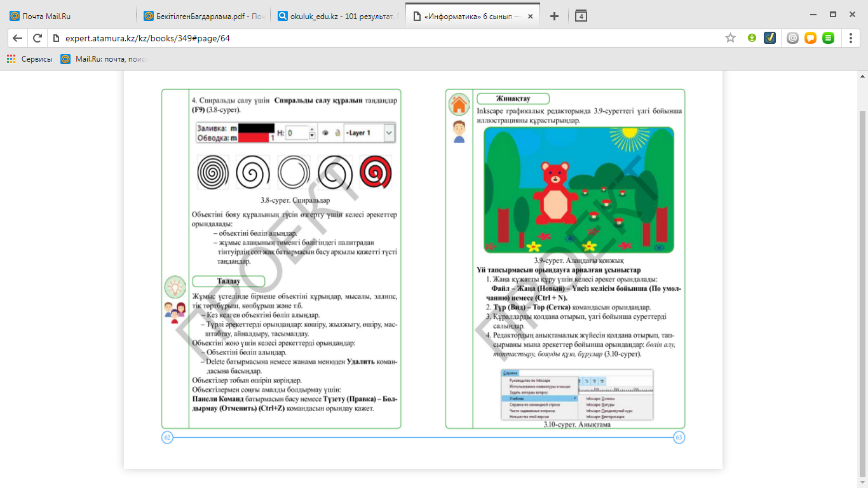This screenshot has width=868, height=488.
Task: Switch to the okuluk_edu.kz results tab
Action: coord(338,17)
